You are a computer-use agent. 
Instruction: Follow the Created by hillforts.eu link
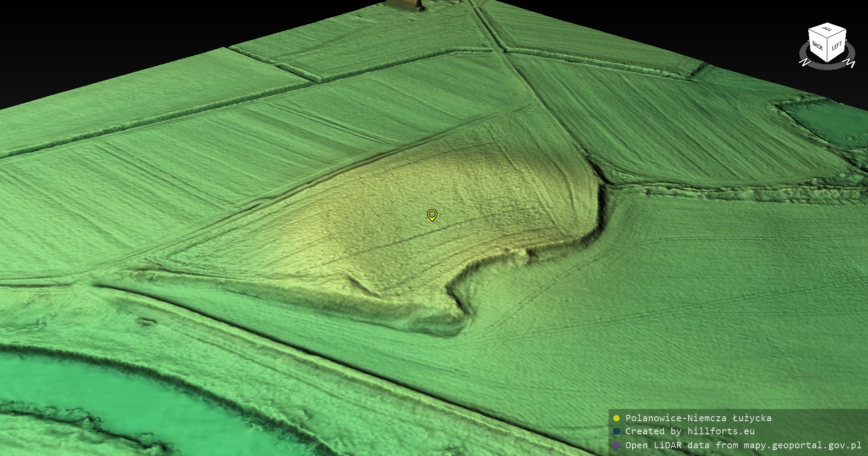tap(690, 432)
